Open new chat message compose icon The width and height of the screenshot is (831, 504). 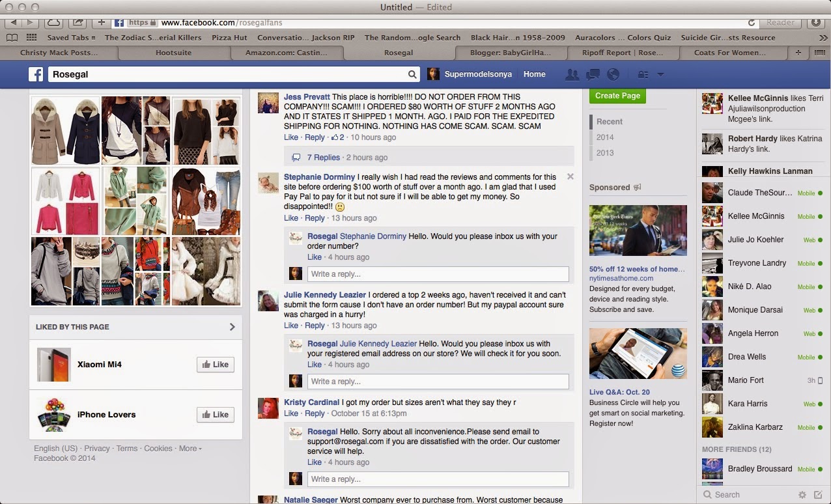click(819, 495)
